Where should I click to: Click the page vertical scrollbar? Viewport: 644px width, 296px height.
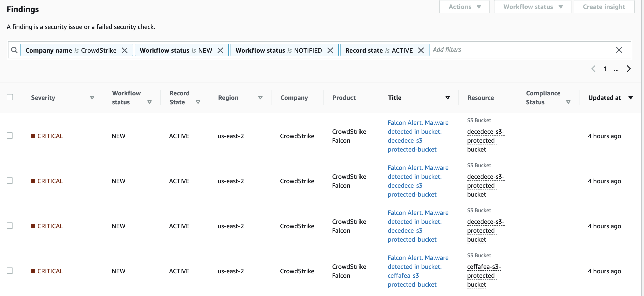tap(642, 148)
